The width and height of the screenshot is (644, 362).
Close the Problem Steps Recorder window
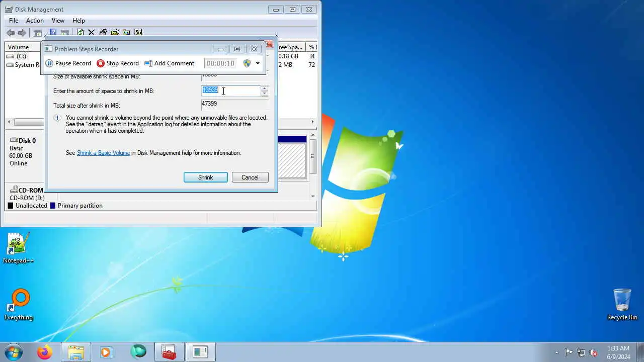click(x=254, y=49)
